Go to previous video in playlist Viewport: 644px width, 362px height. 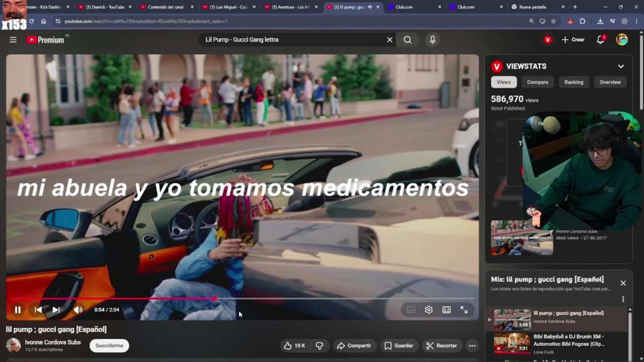[x=38, y=310]
